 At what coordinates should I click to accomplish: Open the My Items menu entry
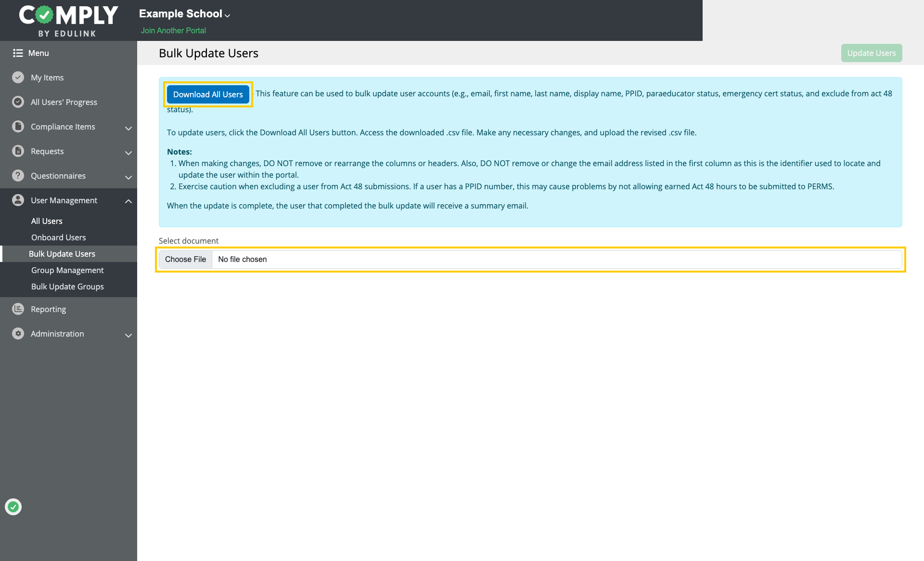[47, 78]
